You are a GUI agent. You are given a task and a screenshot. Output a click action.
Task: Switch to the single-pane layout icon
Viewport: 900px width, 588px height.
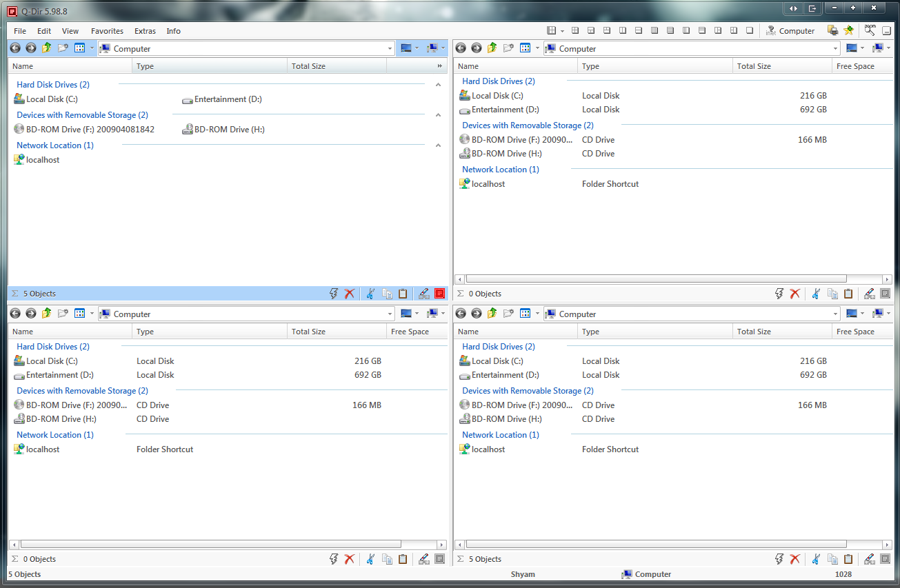point(750,30)
